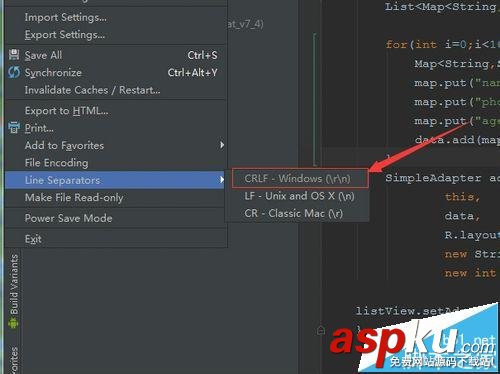Open Add to Favorites submenu
The image size is (500, 374).
click(x=116, y=145)
